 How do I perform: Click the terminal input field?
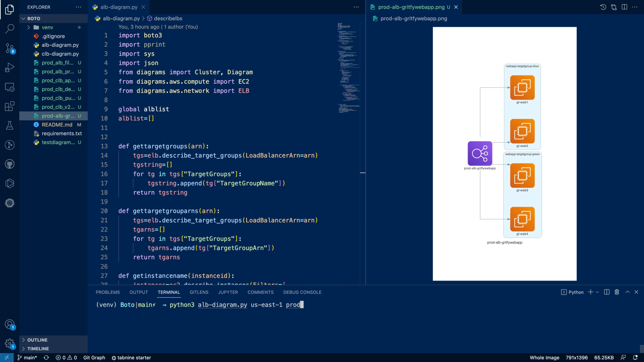coord(302,304)
